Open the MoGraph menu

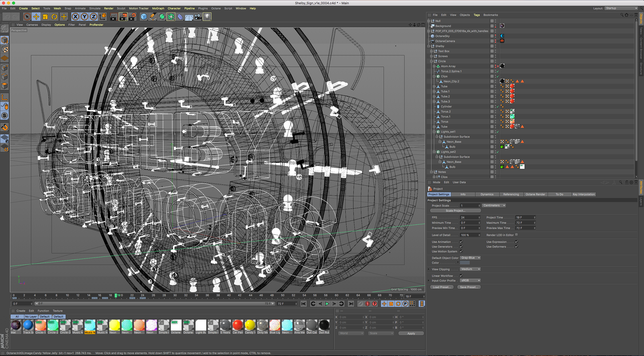point(158,8)
